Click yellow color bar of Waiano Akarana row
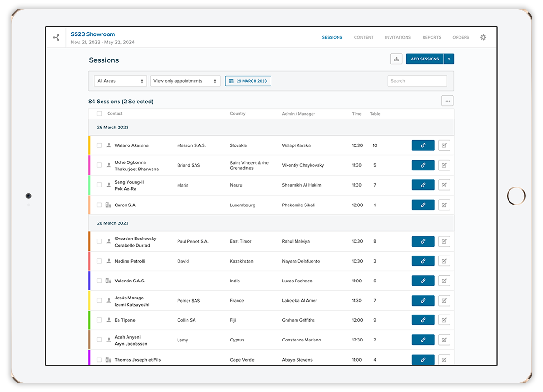The height and width of the screenshot is (392, 543). pos(89,145)
